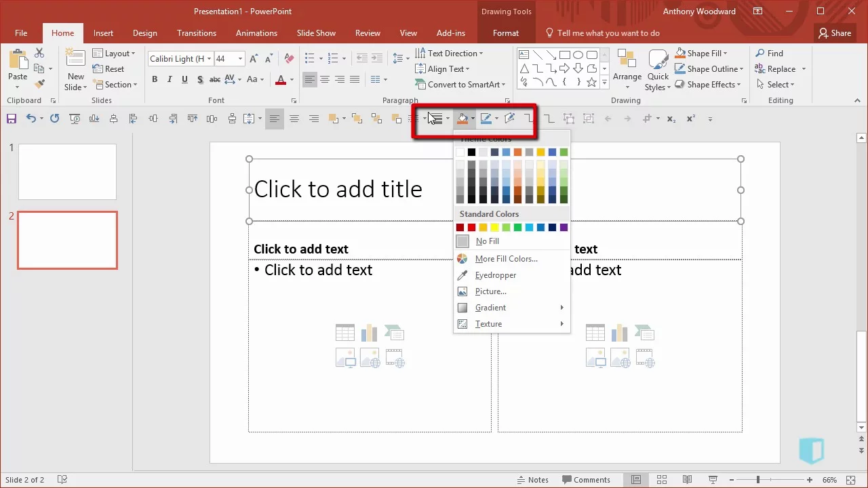Screen dimensions: 868x488
Task: Expand the Section dropdown
Action: click(115, 85)
